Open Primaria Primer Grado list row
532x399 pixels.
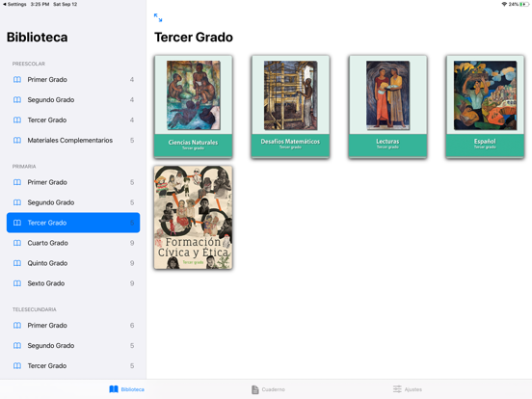click(x=73, y=182)
